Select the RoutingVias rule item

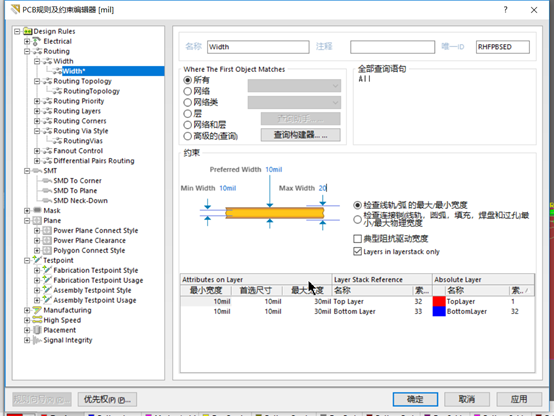pyautogui.click(x=83, y=141)
